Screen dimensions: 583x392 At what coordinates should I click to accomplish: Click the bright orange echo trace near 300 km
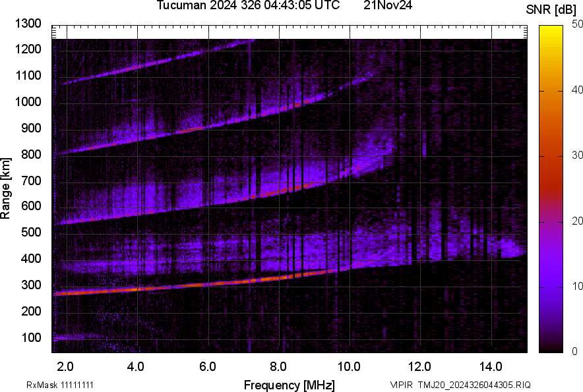tap(198, 286)
